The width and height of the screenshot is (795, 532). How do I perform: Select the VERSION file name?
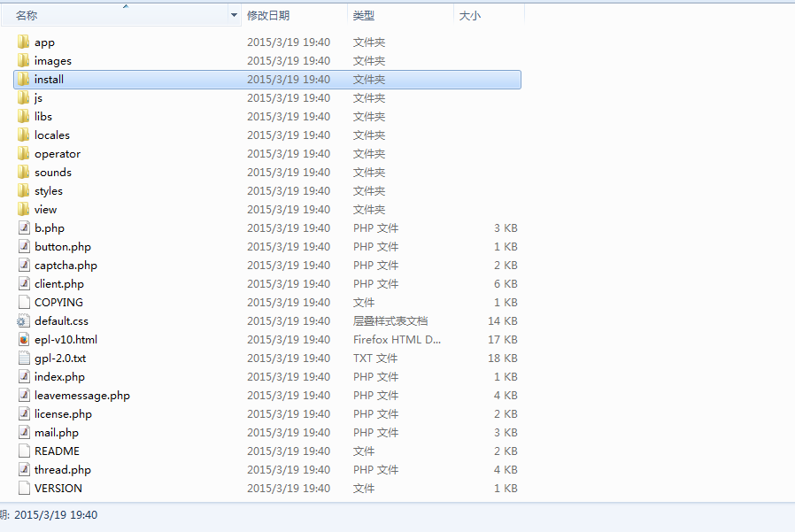(58, 489)
